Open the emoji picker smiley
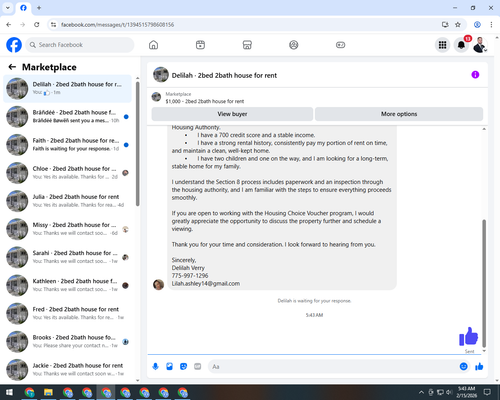This screenshot has height=400, width=500. click(463, 367)
